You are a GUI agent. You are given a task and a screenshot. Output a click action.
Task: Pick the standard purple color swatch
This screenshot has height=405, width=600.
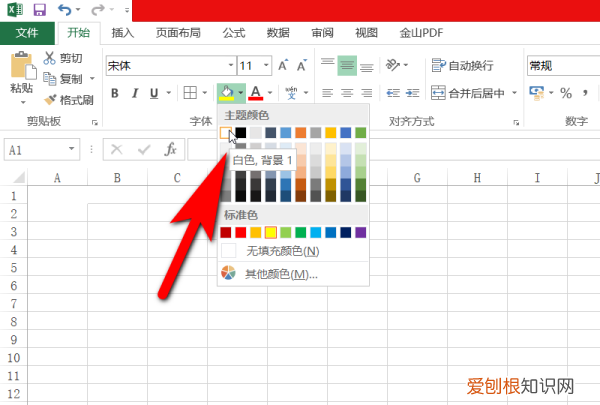pos(360,232)
